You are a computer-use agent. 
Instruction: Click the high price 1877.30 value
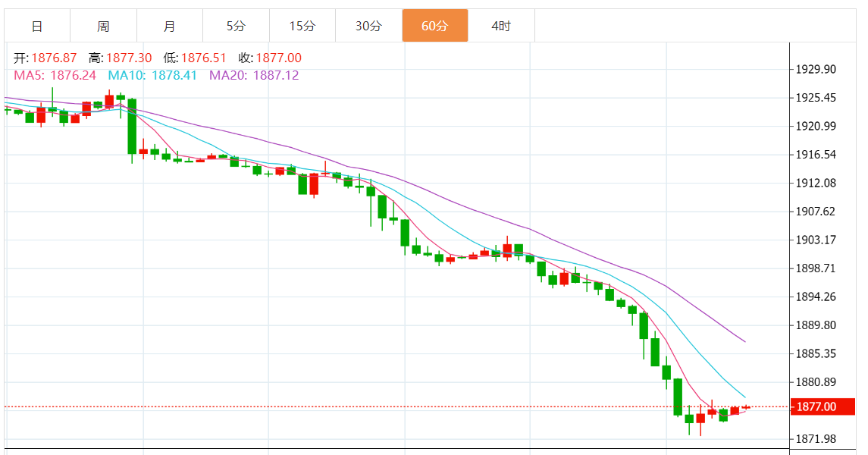click(x=129, y=58)
